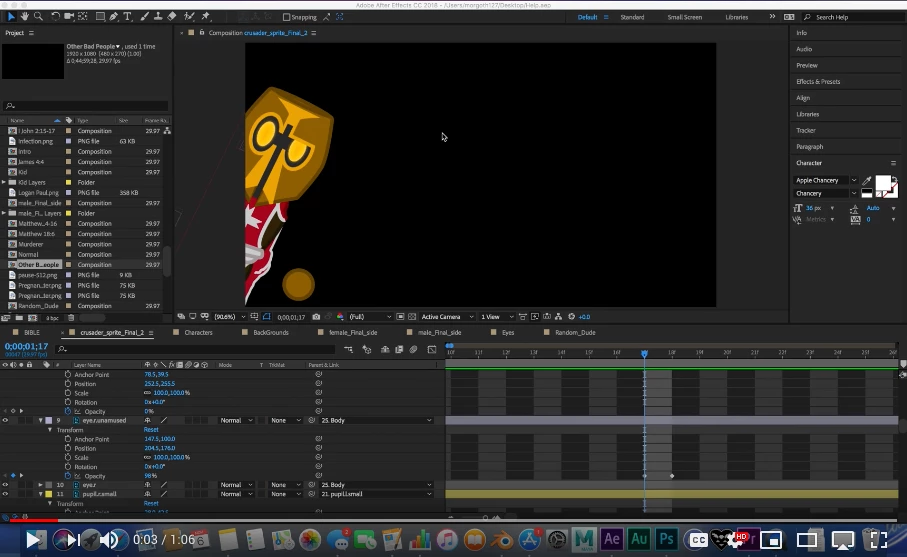
Task: Click the new composition icon in project panel
Action: [33, 318]
